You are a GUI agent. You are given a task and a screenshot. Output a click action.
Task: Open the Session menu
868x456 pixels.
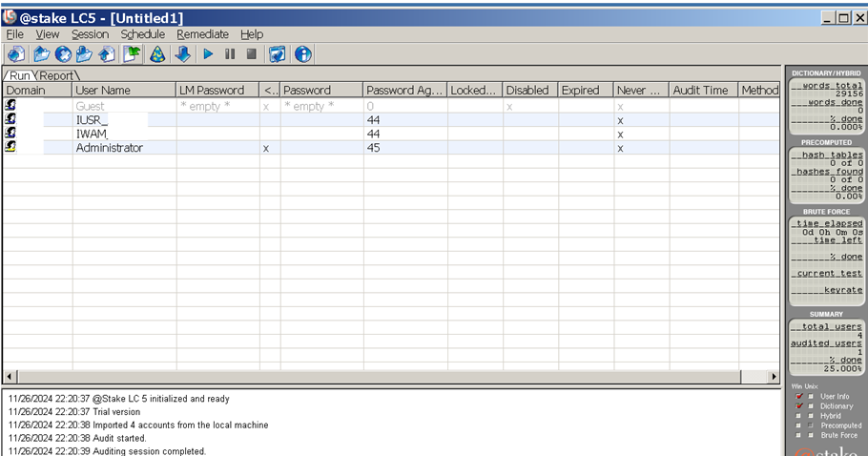coord(90,34)
